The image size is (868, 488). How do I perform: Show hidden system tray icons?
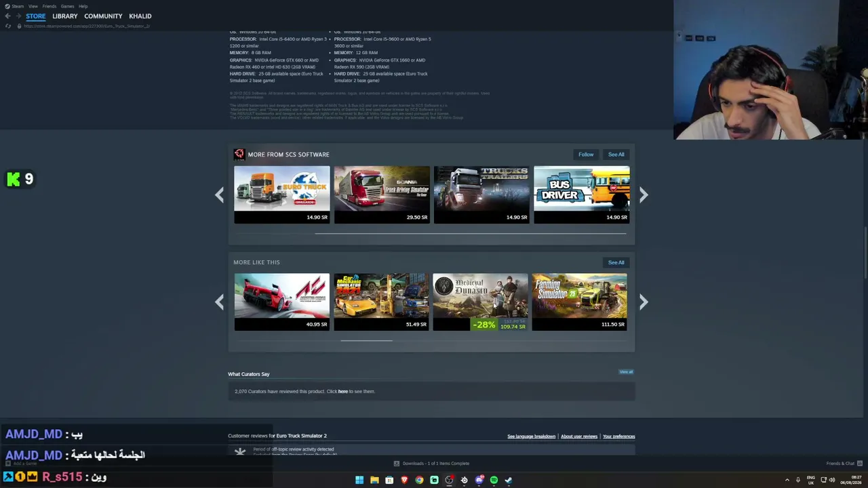[787, 480]
